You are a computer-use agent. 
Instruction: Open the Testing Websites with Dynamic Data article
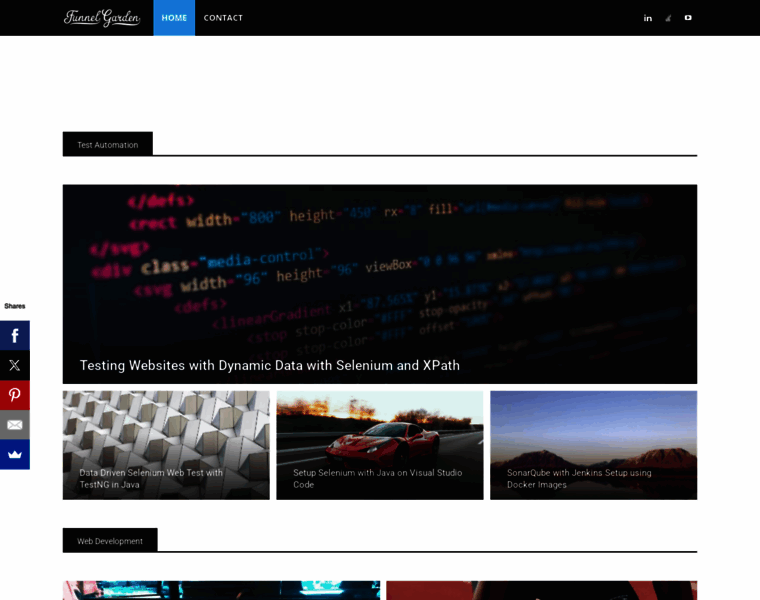click(270, 366)
